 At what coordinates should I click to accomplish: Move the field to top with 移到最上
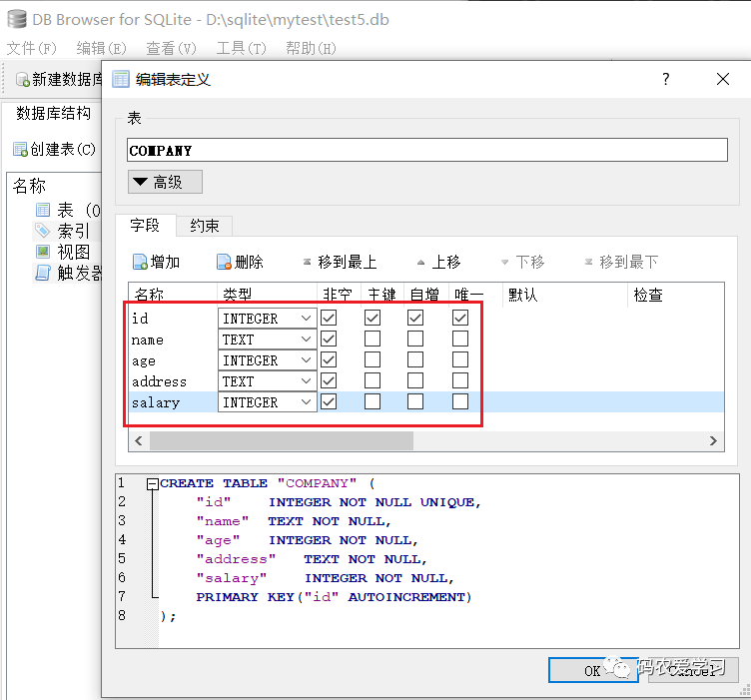click(341, 262)
